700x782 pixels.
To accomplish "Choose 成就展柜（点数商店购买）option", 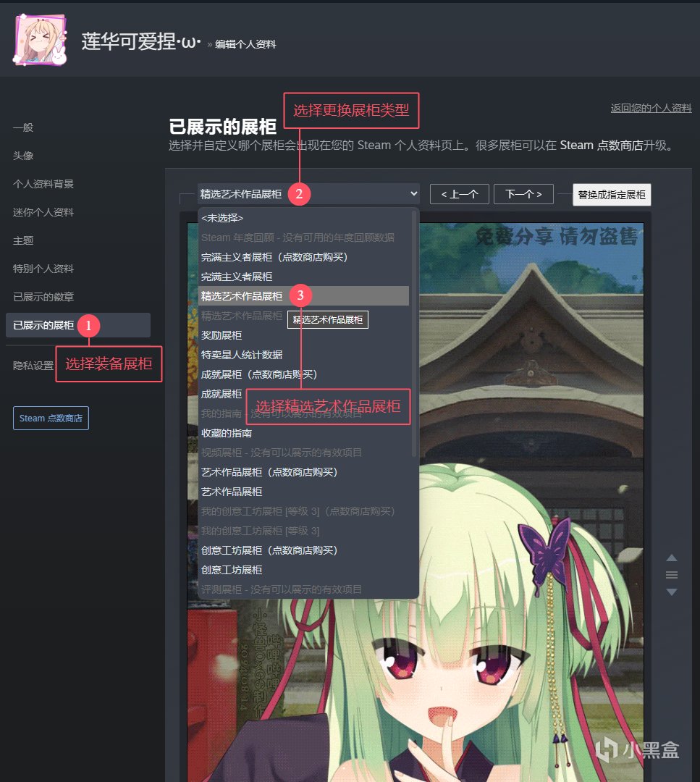I will pos(303,374).
